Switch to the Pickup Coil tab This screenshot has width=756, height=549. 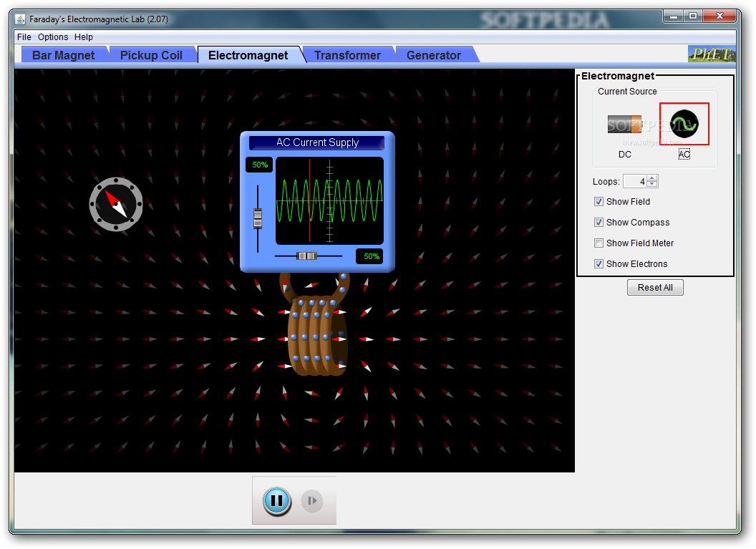(x=151, y=55)
